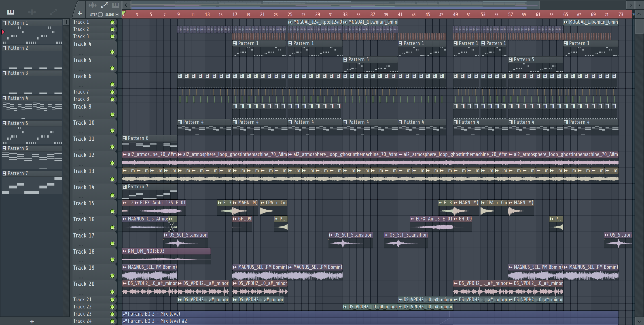Open the Param. EQ 2 - Mix level #2 clip menu

(x=125, y=321)
